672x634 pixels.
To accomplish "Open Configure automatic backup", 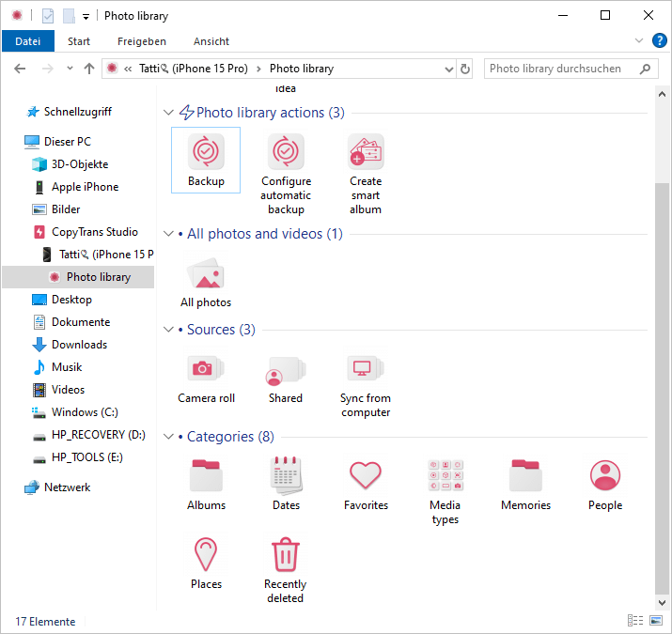I will click(286, 152).
